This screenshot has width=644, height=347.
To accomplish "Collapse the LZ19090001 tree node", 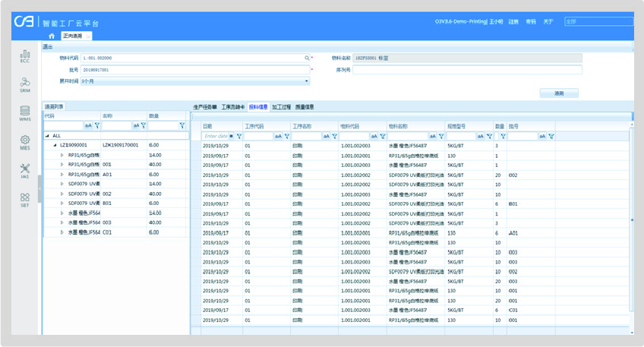I will 55,145.
